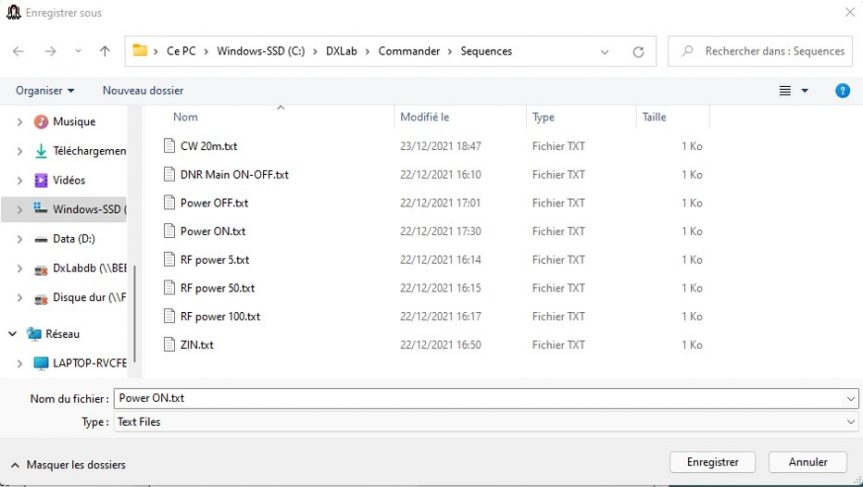Expand the Data (D:) drive node

coord(19,239)
